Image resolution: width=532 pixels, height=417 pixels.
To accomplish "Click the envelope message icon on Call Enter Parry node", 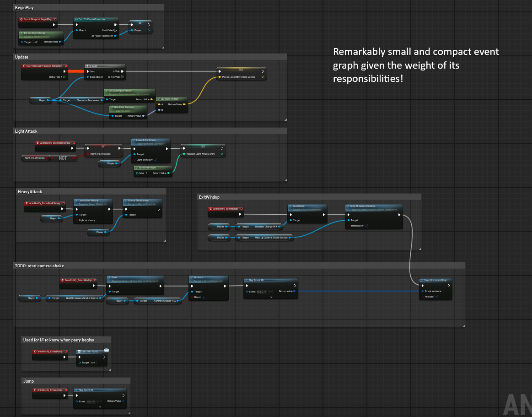I will [107, 349].
